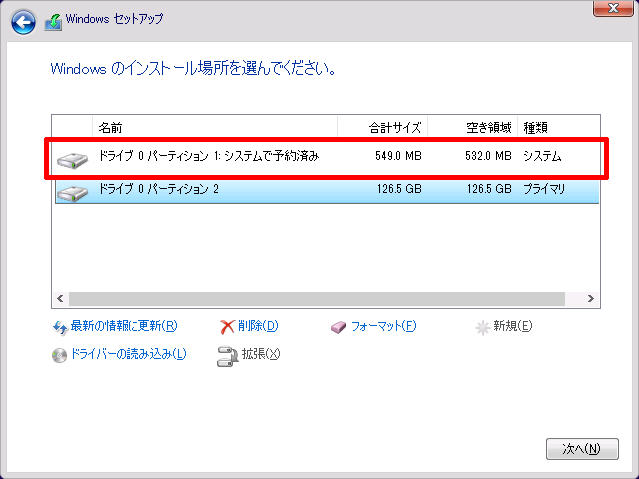Click the 532.0 MB free space cell

488,156
